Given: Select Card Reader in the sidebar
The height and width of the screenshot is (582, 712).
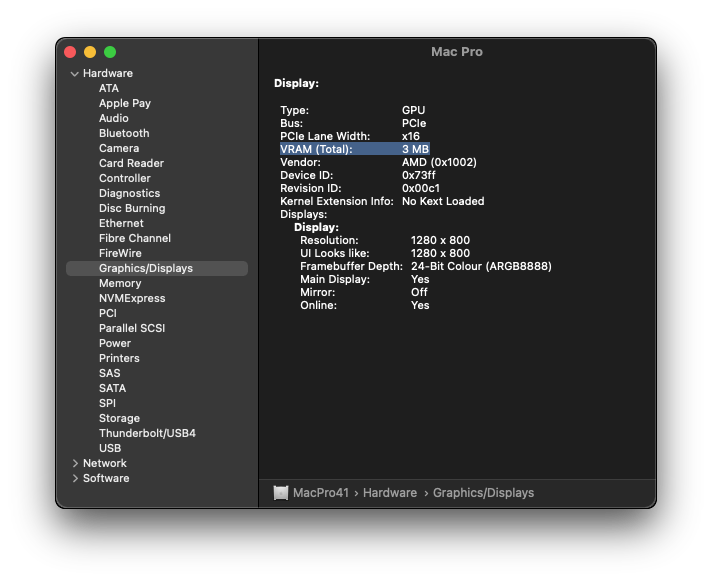Looking at the screenshot, I should click(x=131, y=163).
